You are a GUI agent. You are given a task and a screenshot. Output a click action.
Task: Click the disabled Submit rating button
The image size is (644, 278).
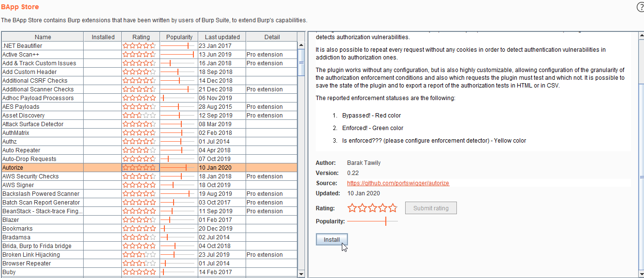(x=431, y=208)
